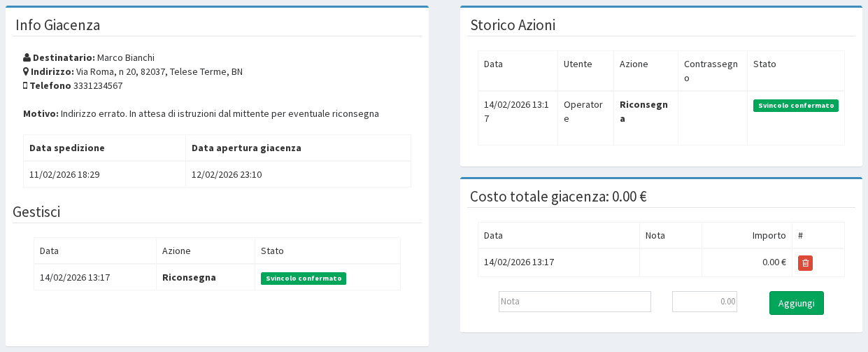Click phone number 3331234567

tap(98, 85)
